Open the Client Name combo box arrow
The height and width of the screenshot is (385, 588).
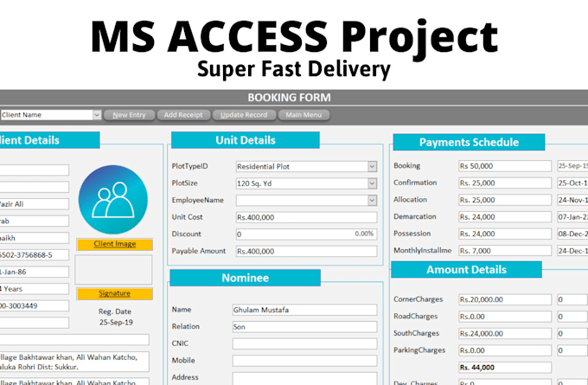pyautogui.click(x=97, y=115)
